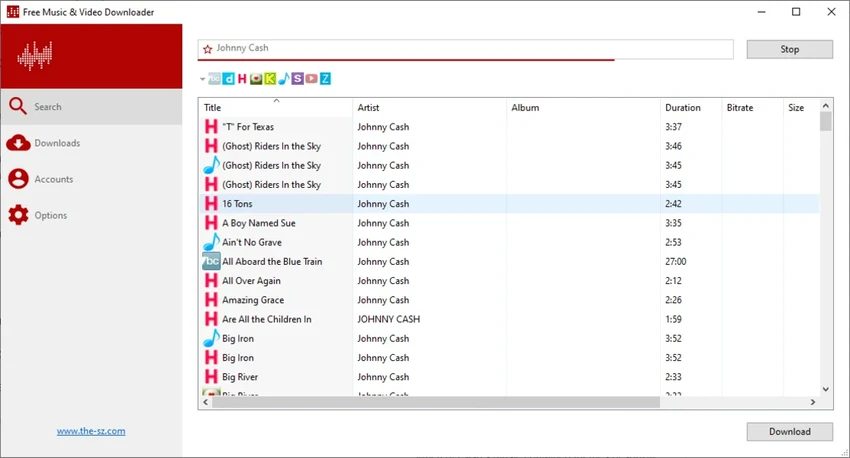Click the Download button
850x458 pixels.
789,431
